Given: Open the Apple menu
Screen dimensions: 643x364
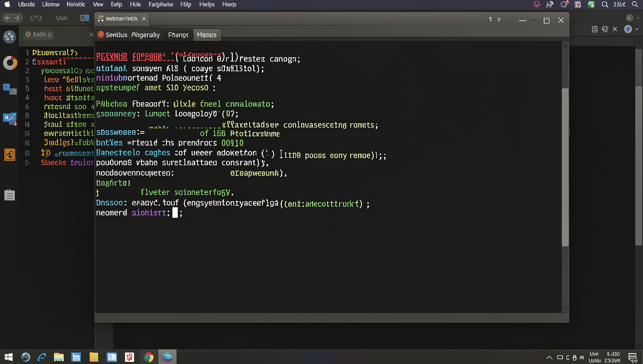Looking at the screenshot, I should [7, 4].
